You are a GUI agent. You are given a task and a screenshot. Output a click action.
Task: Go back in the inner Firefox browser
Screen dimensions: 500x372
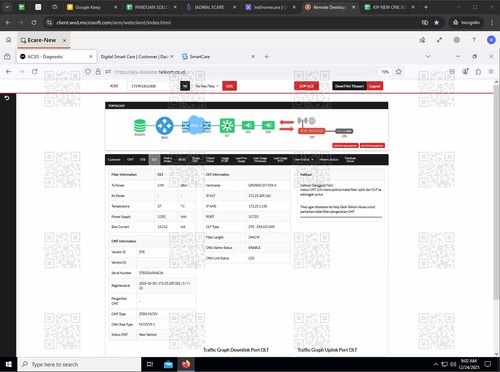coord(9,72)
